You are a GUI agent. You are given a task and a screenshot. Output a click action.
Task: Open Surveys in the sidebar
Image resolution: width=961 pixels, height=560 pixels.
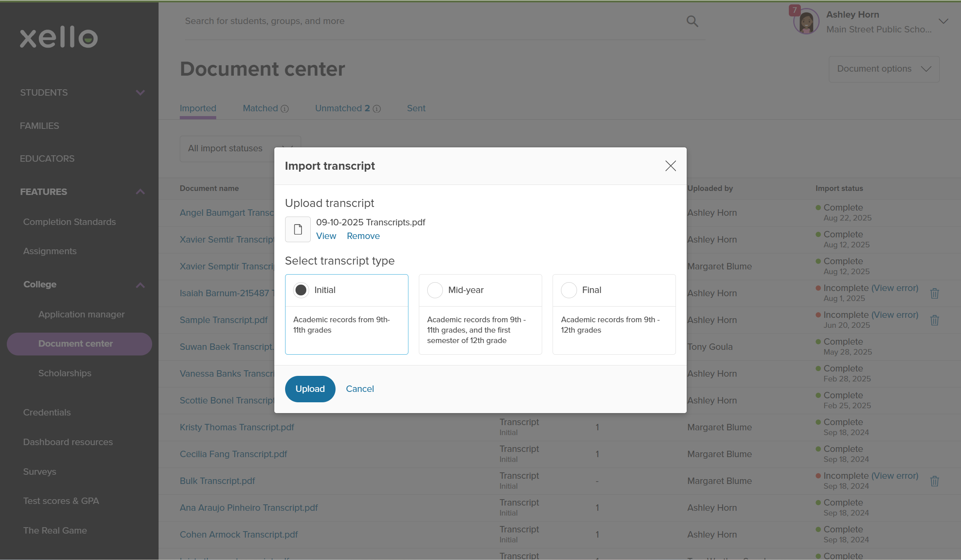point(39,472)
